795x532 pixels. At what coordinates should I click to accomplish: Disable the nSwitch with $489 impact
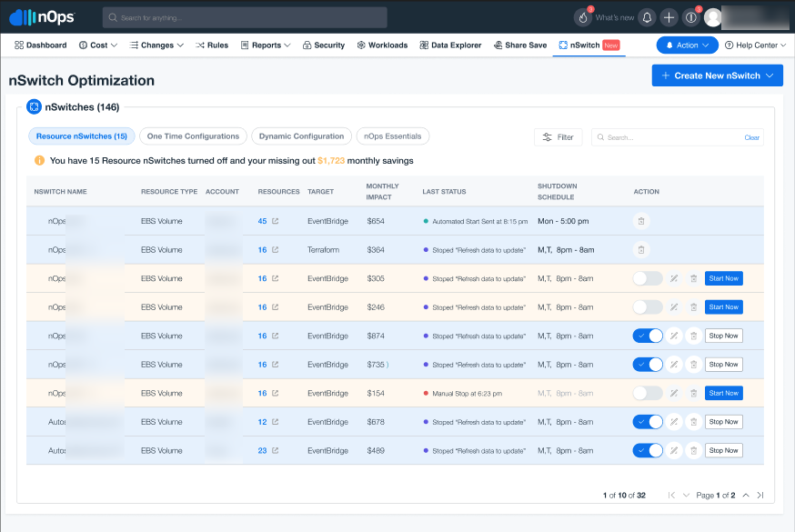648,450
